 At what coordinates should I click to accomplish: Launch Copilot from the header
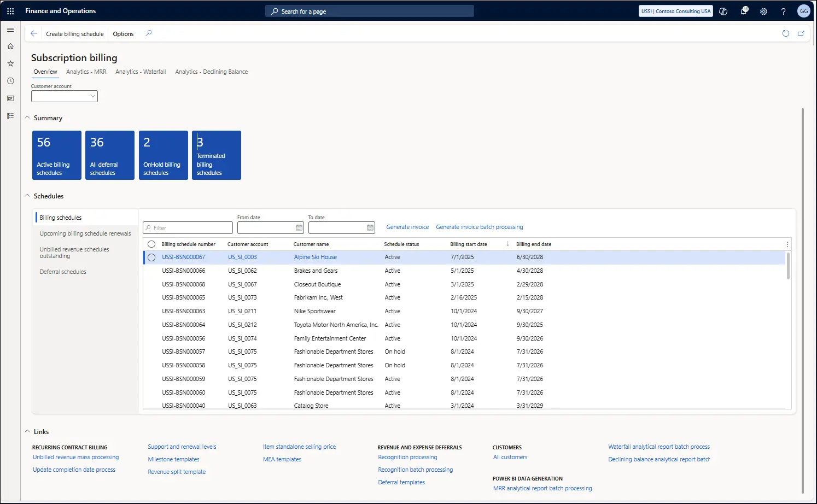[x=723, y=11]
